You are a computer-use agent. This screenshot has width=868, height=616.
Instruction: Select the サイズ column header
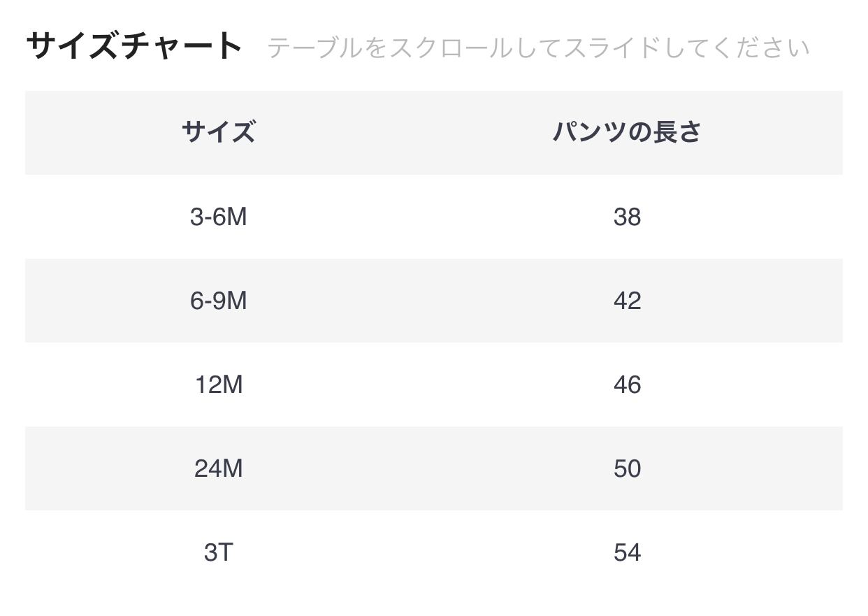(x=218, y=132)
